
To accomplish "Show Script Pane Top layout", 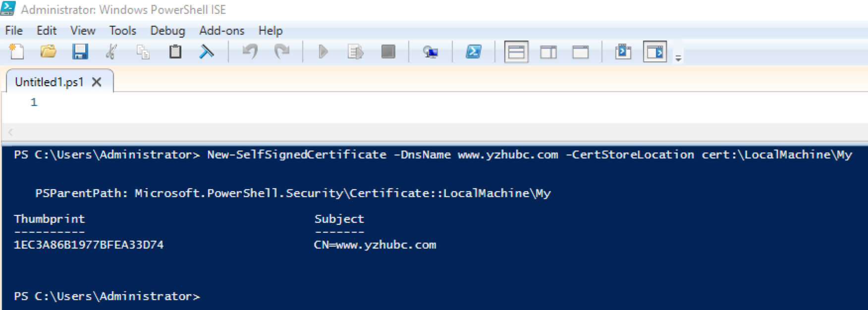I will pos(516,52).
